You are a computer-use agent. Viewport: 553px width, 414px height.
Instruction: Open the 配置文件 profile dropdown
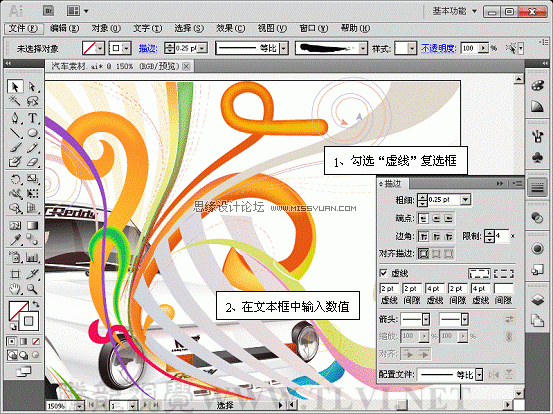click(x=479, y=375)
